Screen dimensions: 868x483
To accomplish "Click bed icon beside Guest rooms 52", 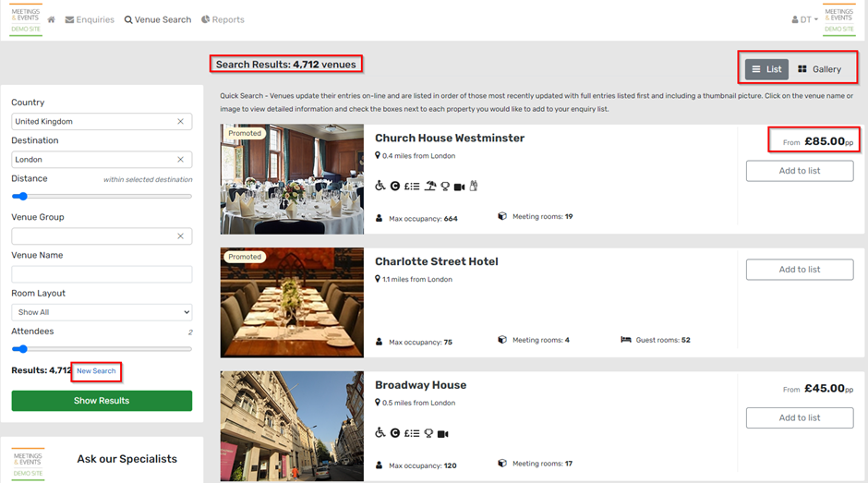I will (x=625, y=340).
